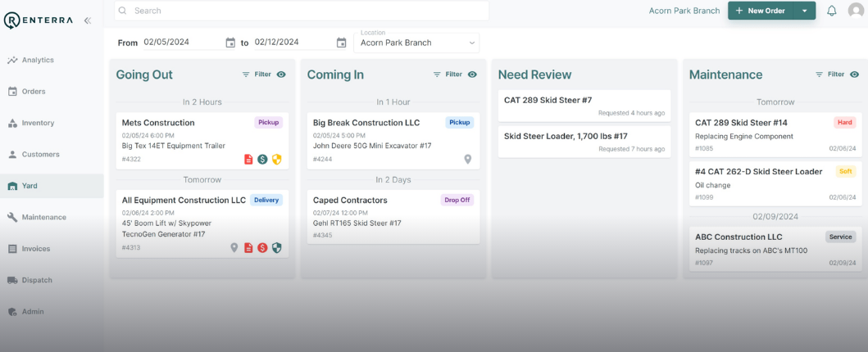The height and width of the screenshot is (352, 868).
Task: Click the Hard tag
Action: [845, 123]
